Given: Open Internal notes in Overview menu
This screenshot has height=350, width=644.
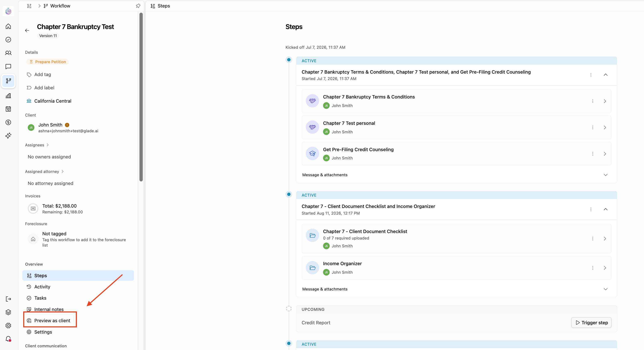Looking at the screenshot, I should click(x=78, y=309).
